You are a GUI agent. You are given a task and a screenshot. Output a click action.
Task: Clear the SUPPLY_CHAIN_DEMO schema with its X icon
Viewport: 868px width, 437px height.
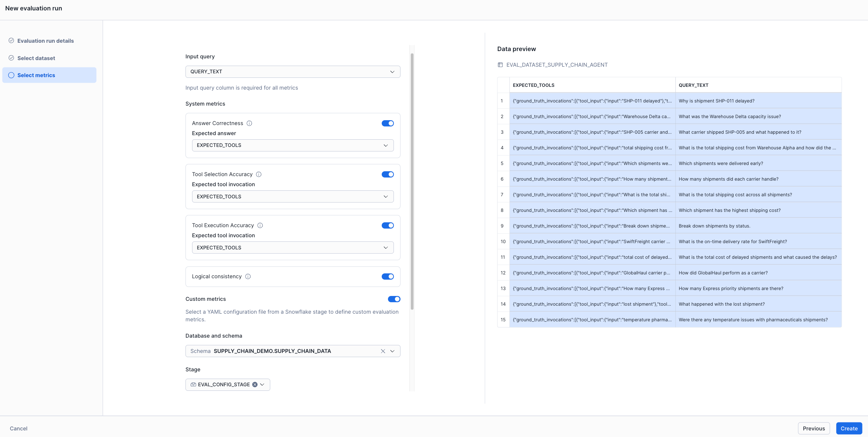(382, 351)
